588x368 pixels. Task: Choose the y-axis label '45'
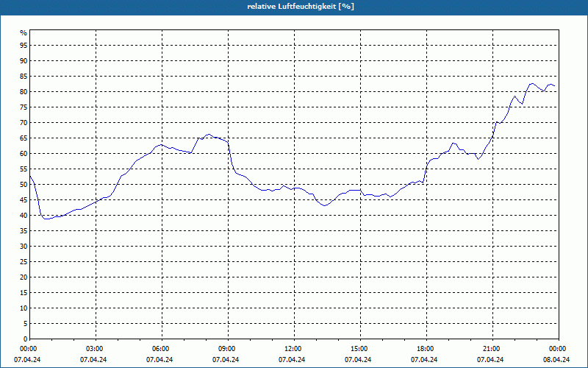click(24, 199)
